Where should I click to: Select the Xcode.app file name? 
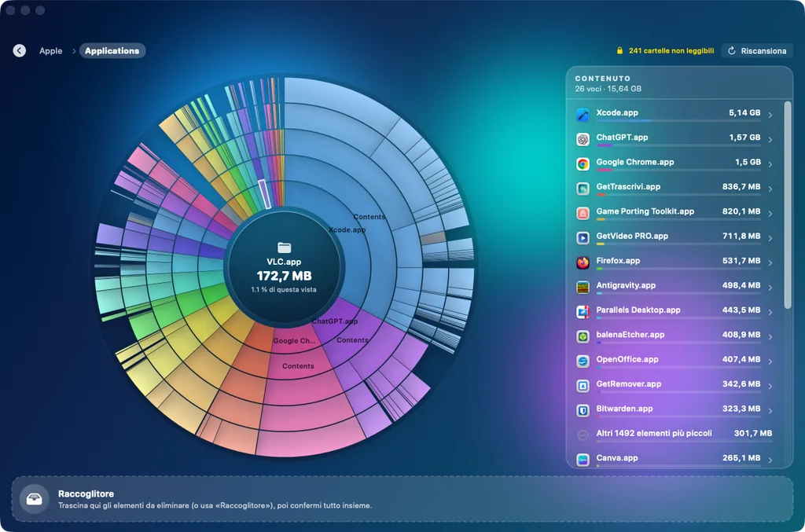coord(616,112)
